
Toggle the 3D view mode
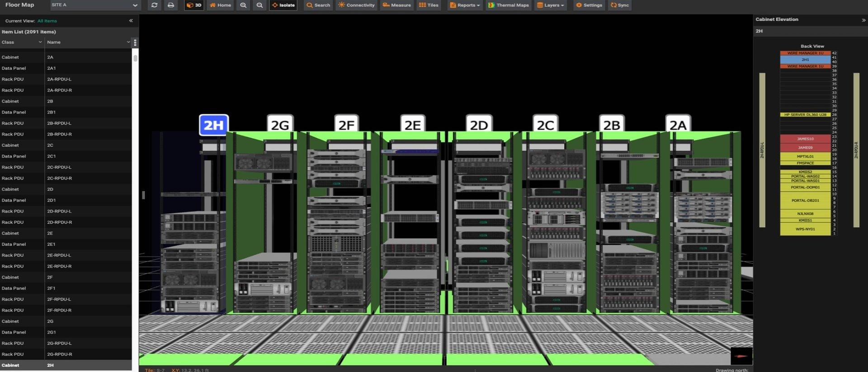click(194, 5)
